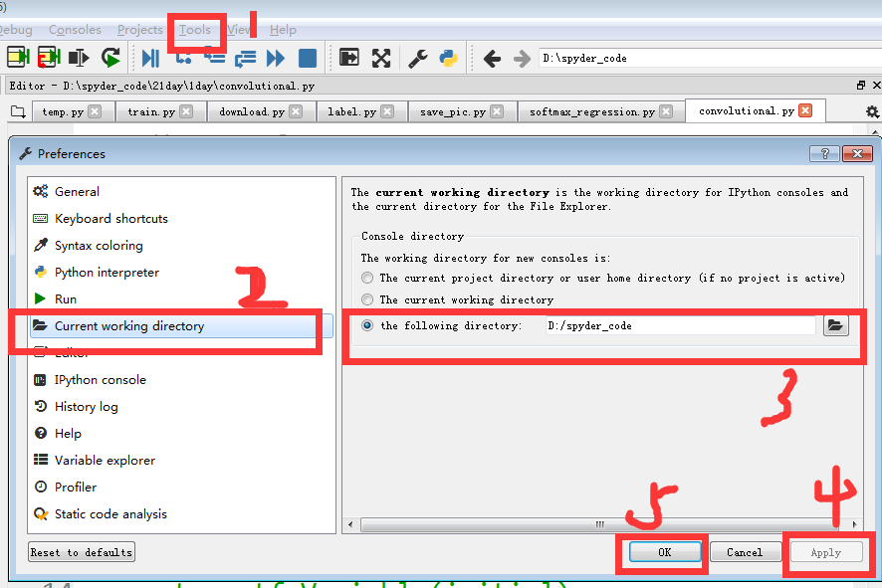Open Preferences via the wrench toolbar icon
This screenshot has height=588, width=882.
pos(417,58)
